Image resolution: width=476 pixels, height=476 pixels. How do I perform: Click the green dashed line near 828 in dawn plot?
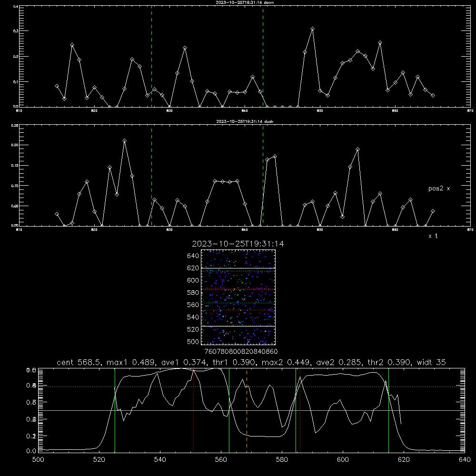[151, 56]
